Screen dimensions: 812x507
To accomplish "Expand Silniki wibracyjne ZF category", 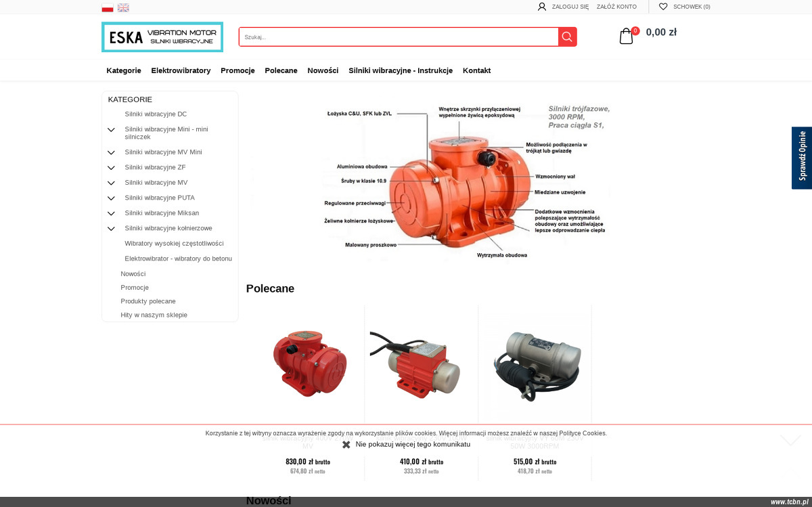I will [x=111, y=168].
